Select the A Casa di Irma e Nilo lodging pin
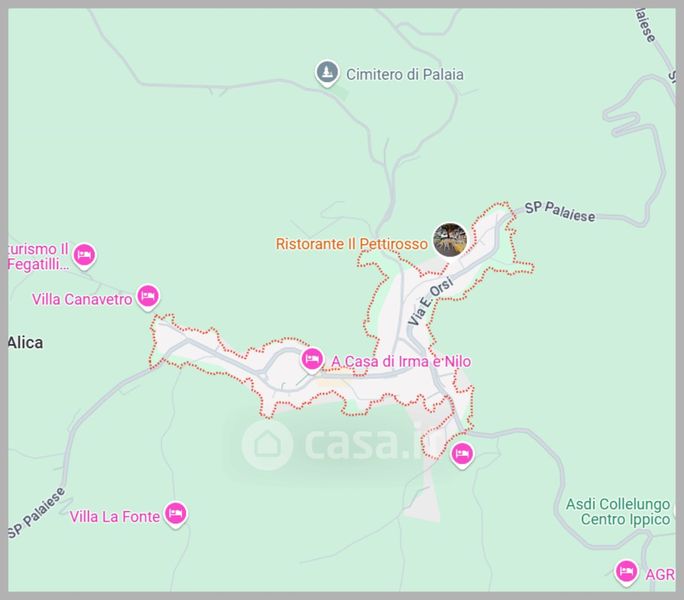Screen dimensions: 684x600 coord(312,360)
